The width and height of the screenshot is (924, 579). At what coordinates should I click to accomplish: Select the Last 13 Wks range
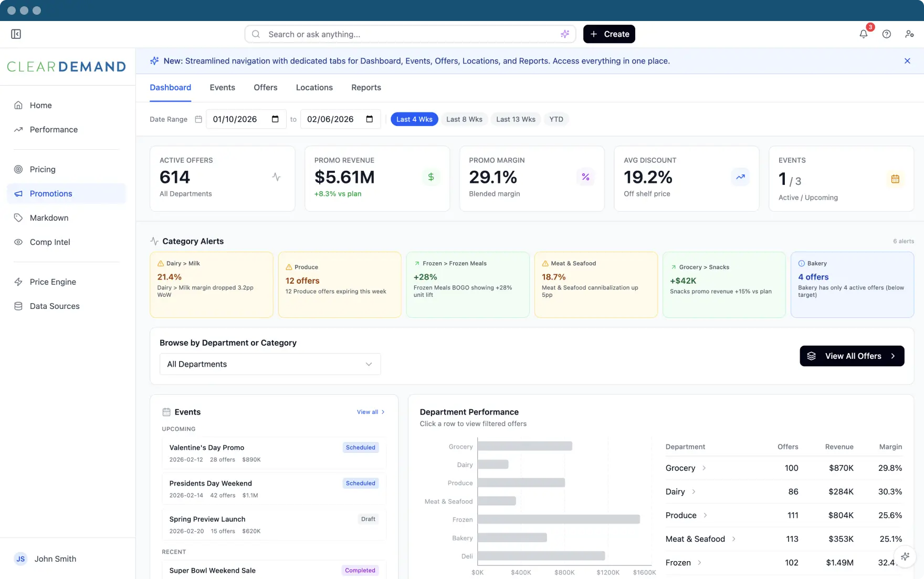(x=516, y=119)
